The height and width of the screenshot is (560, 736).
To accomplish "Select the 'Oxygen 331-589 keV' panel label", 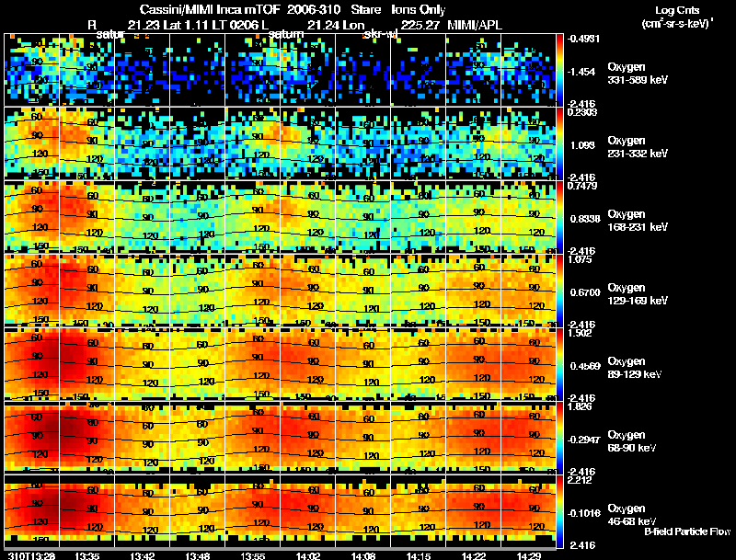I will tap(638, 74).
